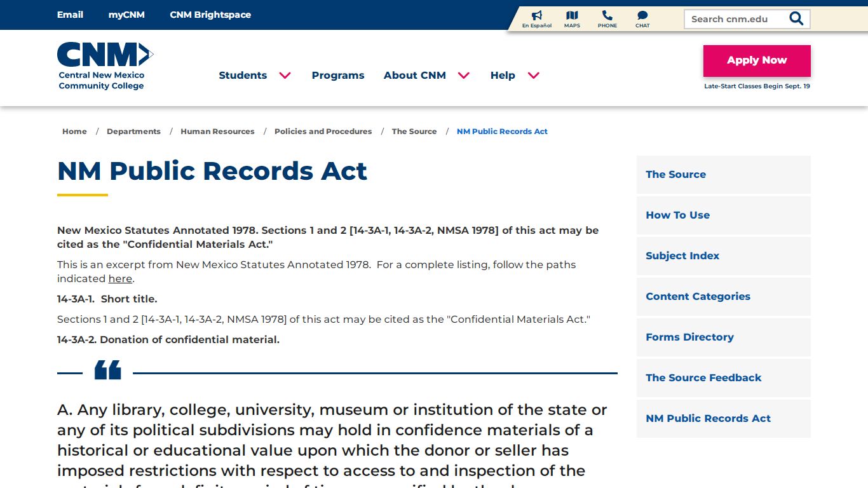Open CNM Brightspace link

210,15
